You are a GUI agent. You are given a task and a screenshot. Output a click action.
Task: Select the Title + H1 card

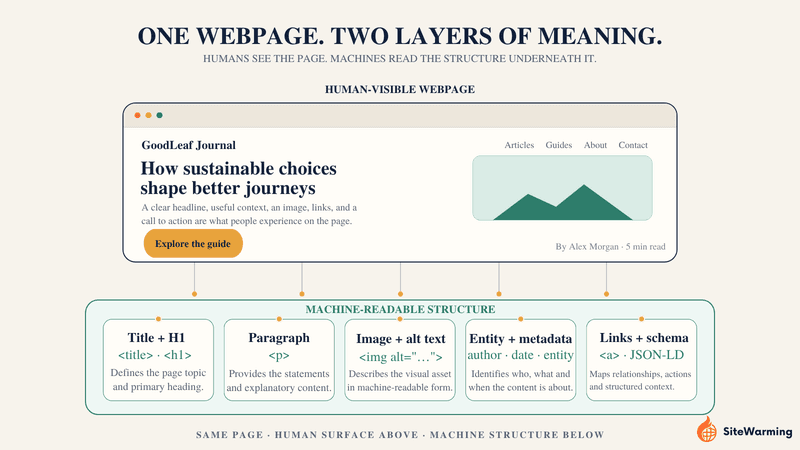coord(158,360)
